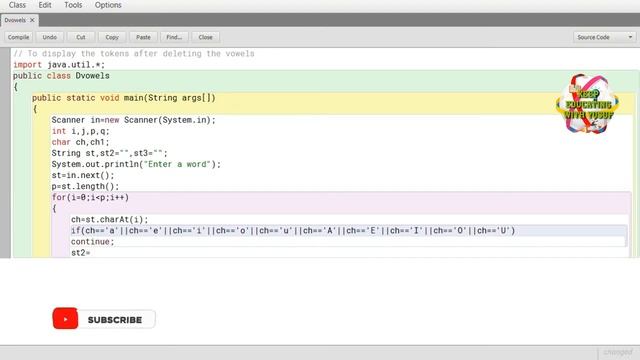Screen dimensions: 640x360
Task: Click the 'changed' status indicator
Action: [618, 352]
